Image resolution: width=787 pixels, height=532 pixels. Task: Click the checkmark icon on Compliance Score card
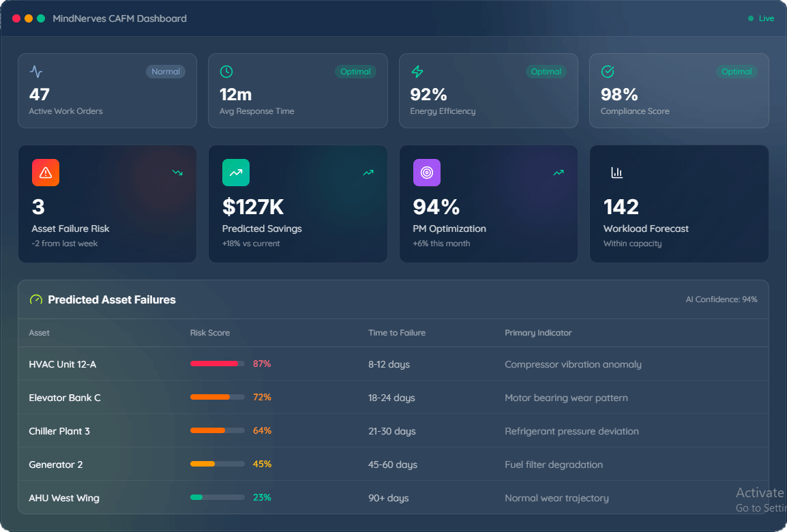608,71
